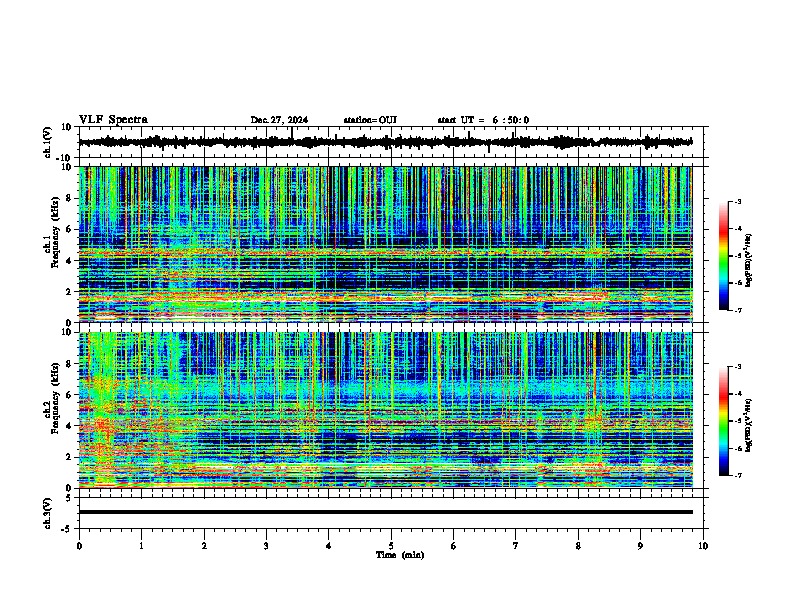Click the "1" tick on the time axis
The height and width of the screenshot is (612, 792).
coord(141,546)
